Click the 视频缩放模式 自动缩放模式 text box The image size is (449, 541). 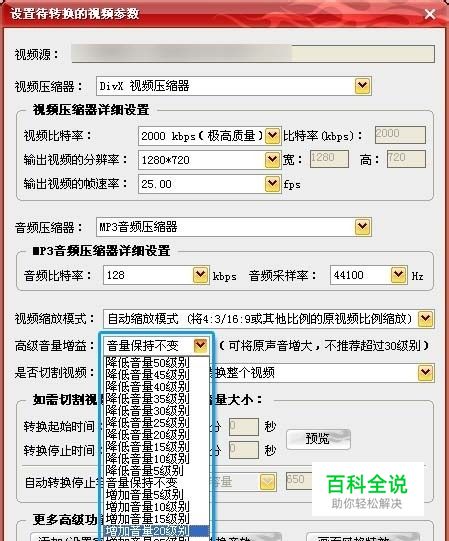(x=261, y=319)
